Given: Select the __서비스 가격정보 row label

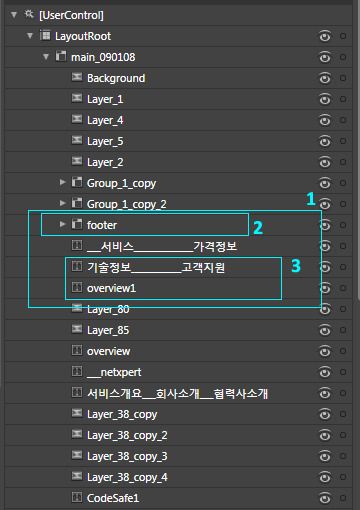Looking at the screenshot, I should click(x=162, y=246).
